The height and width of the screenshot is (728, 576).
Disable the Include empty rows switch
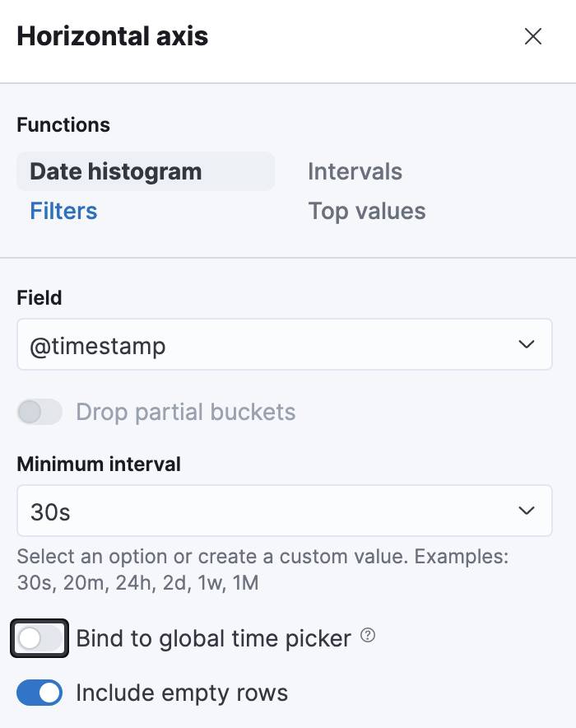coord(39,693)
